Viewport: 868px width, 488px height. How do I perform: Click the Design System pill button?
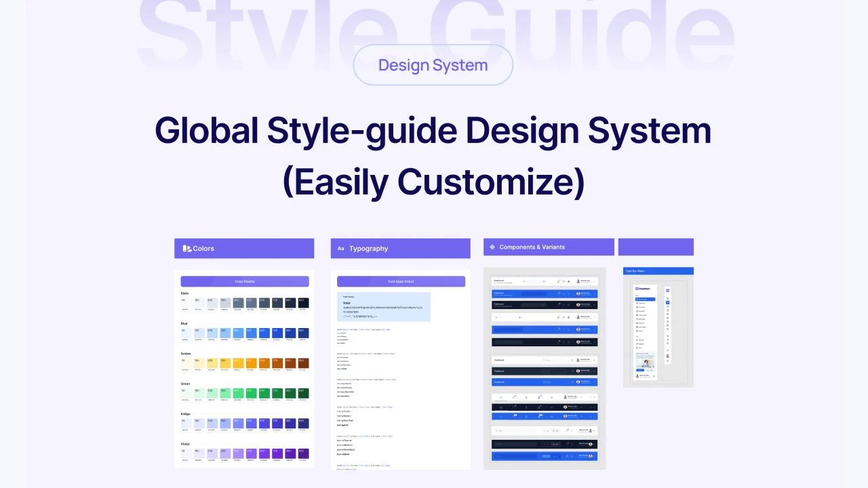pyautogui.click(x=433, y=65)
